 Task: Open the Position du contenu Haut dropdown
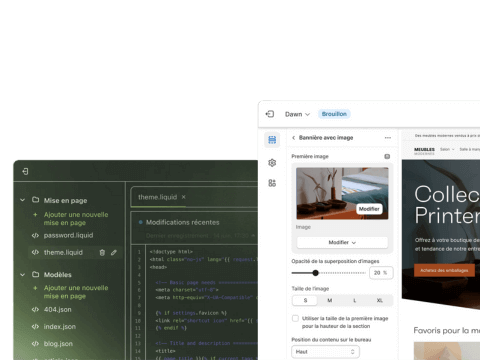[x=325, y=352]
